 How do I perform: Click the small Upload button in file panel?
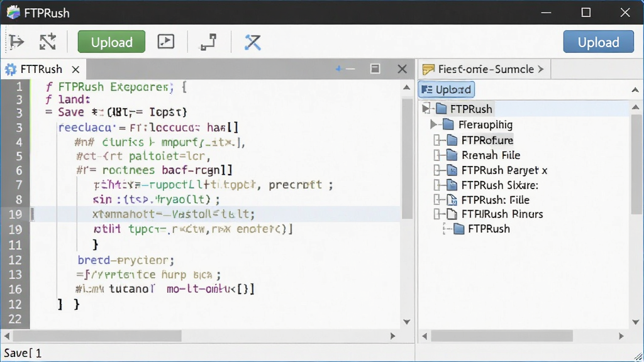(x=447, y=89)
